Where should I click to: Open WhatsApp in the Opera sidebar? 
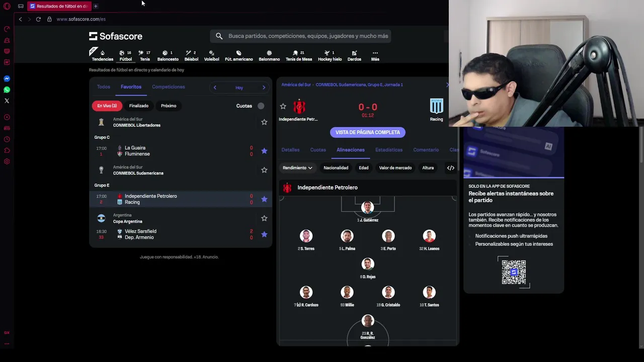coord(7,89)
